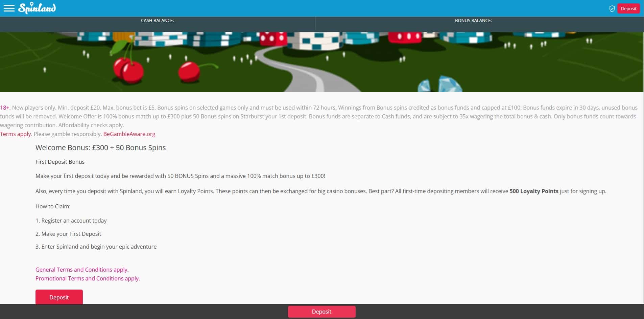Visit the BeGambleAware.org link
The height and width of the screenshot is (319, 644).
point(129,134)
